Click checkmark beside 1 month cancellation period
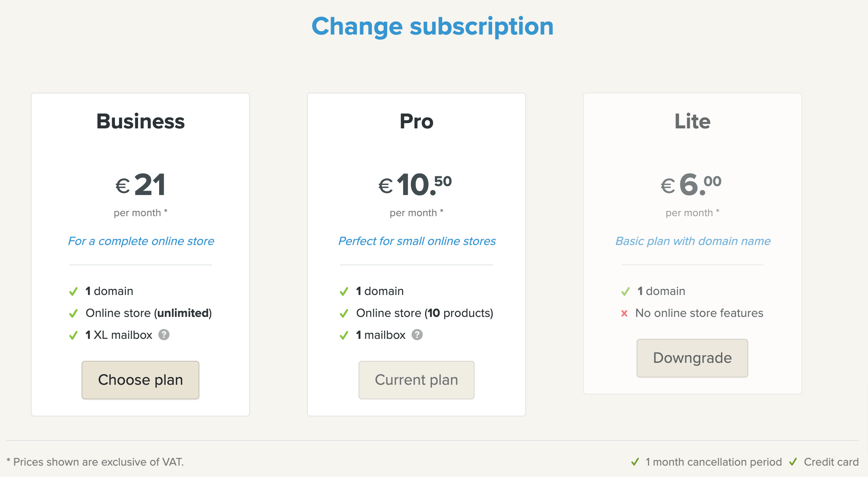 [x=635, y=462]
